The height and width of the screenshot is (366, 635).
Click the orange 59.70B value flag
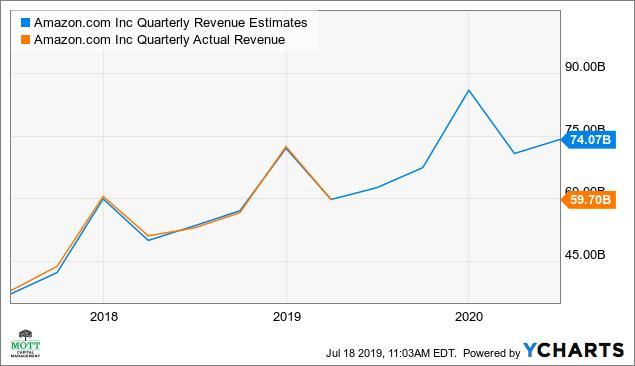tap(589, 200)
